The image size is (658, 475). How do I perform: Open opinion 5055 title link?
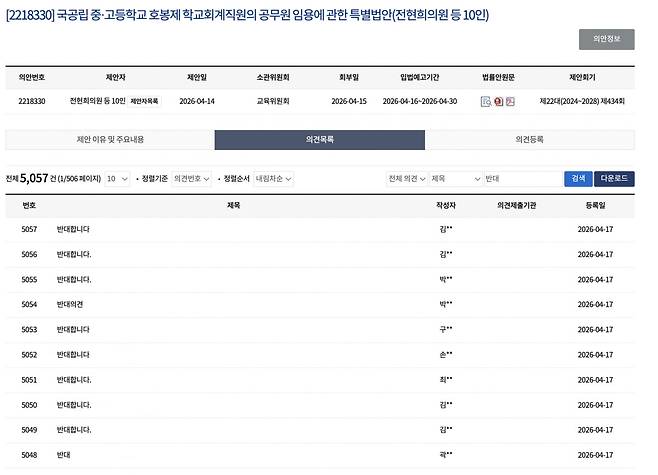[x=74, y=279]
